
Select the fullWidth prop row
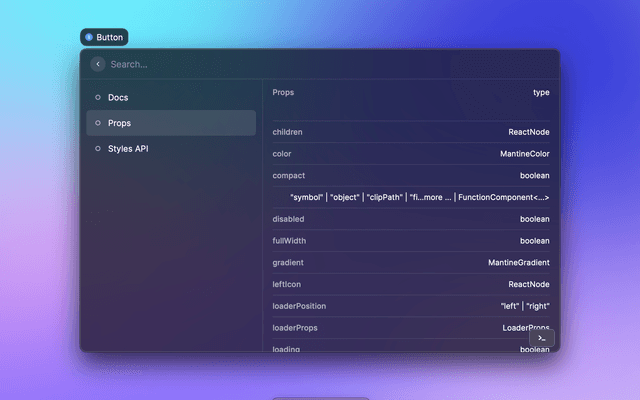pos(410,241)
